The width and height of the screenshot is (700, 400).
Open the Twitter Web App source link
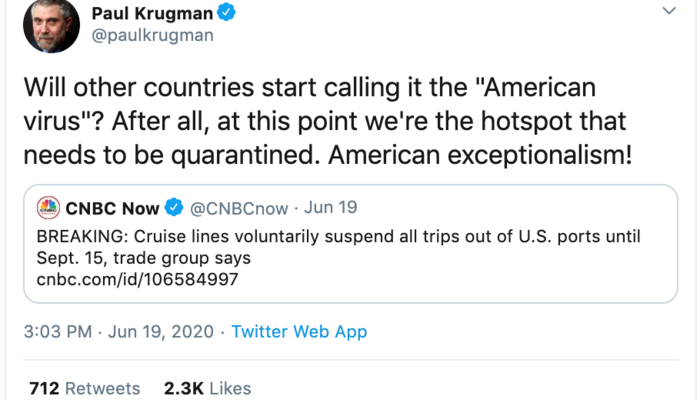(x=299, y=331)
